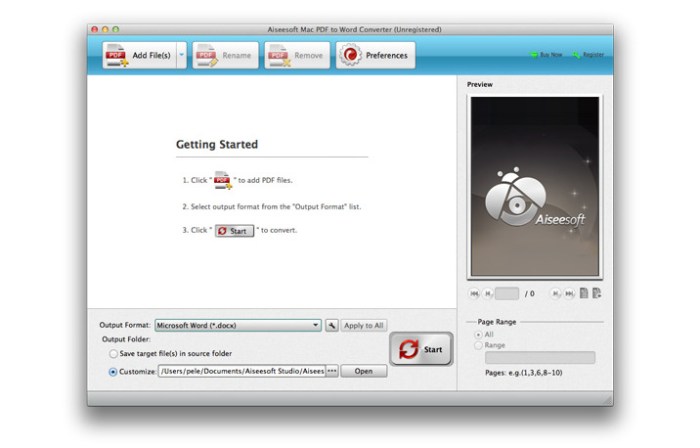Expand the Add File(s) dropdown arrow

tap(182, 55)
